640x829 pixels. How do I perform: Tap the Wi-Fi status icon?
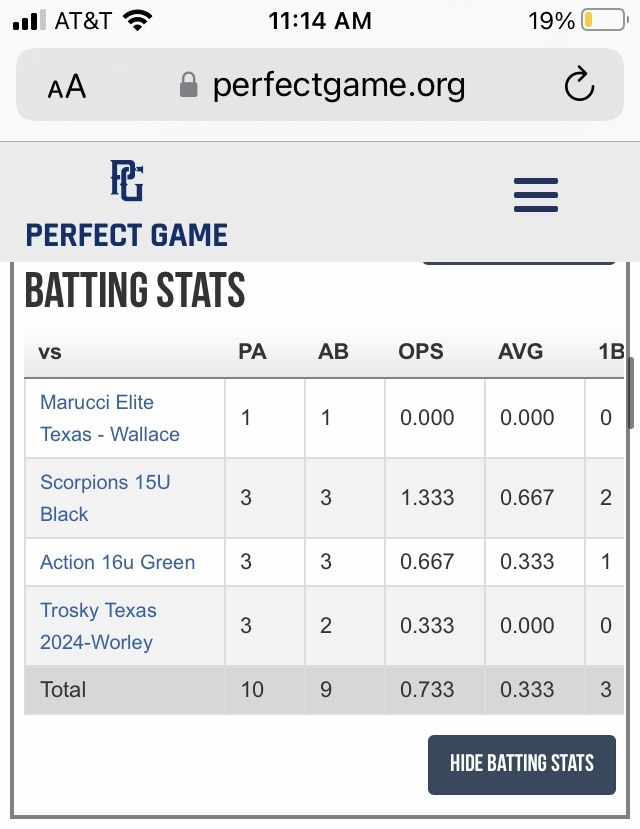(137, 21)
